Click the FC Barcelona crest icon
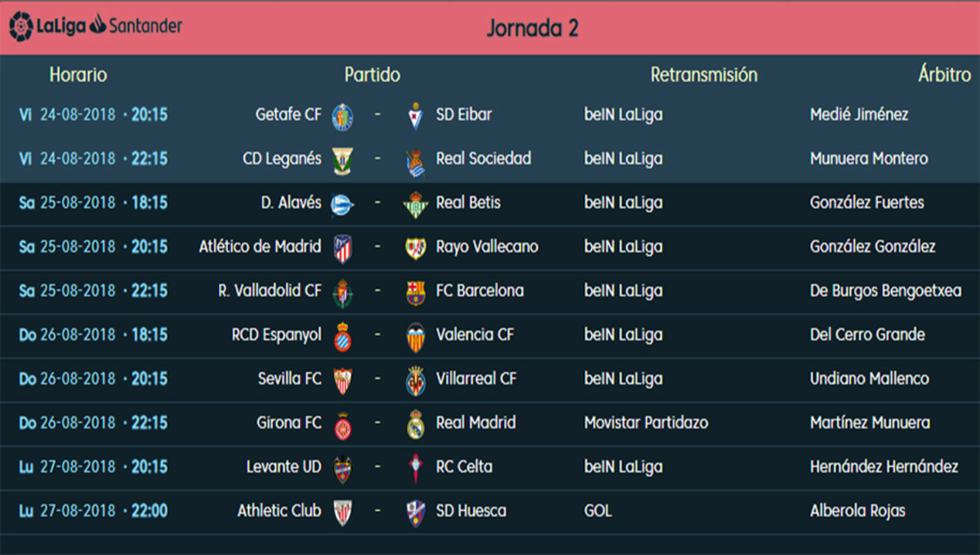Viewport: 980px width, 555px height. pyautogui.click(x=416, y=293)
